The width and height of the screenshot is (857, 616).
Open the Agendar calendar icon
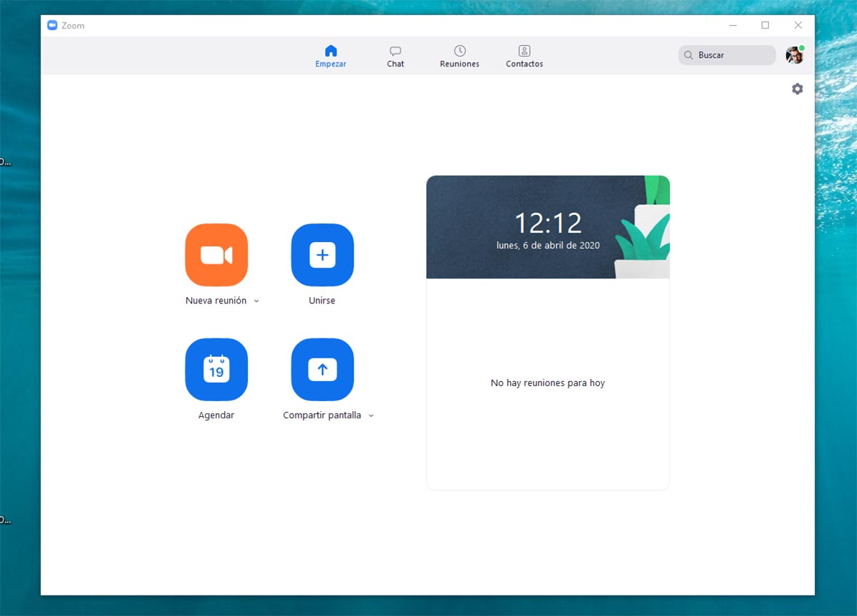pos(216,369)
